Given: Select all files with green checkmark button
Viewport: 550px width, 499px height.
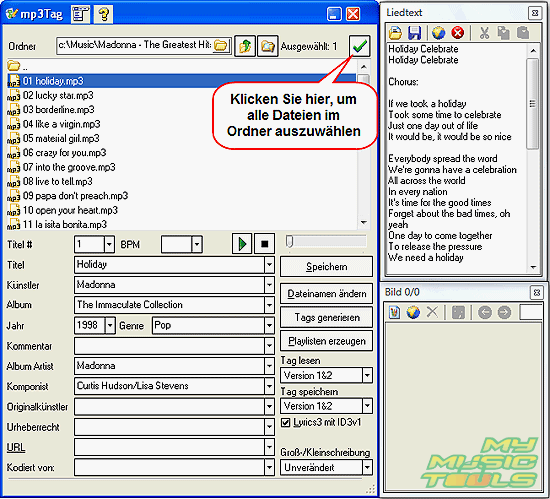Looking at the screenshot, I should point(360,46).
